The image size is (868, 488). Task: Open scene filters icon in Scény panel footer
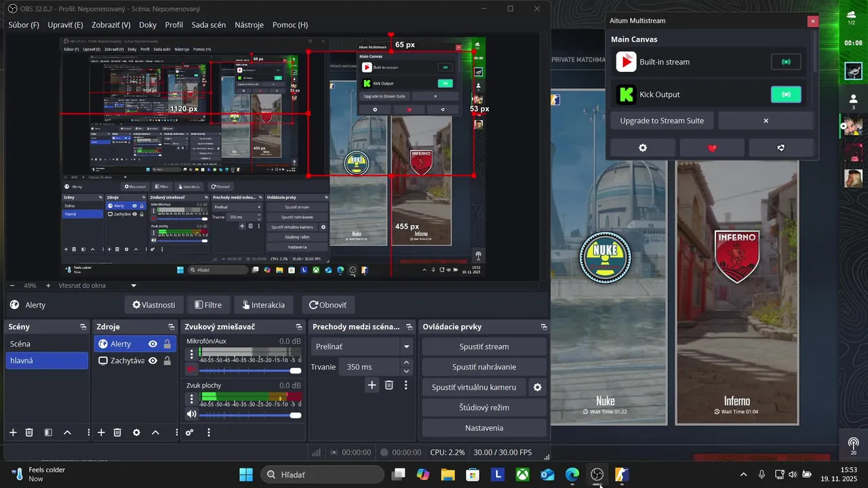[48, 432]
